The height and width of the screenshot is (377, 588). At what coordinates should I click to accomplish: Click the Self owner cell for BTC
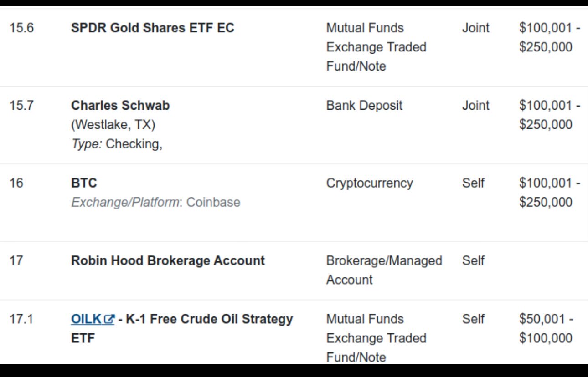(473, 183)
